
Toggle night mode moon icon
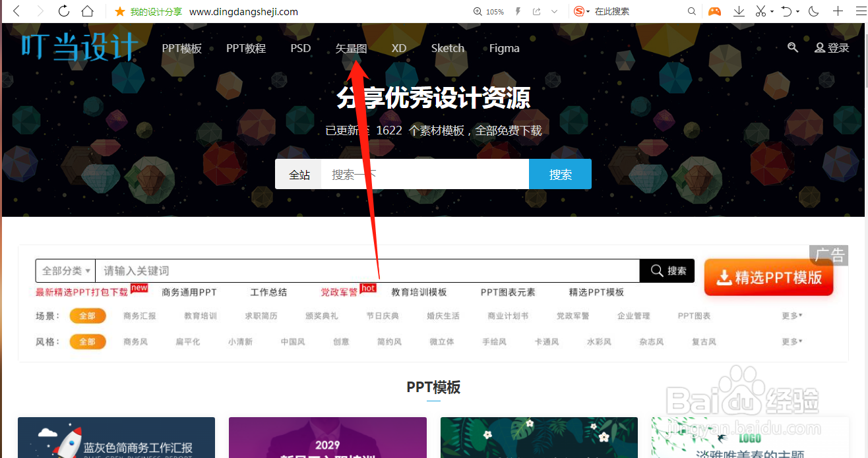(x=814, y=11)
